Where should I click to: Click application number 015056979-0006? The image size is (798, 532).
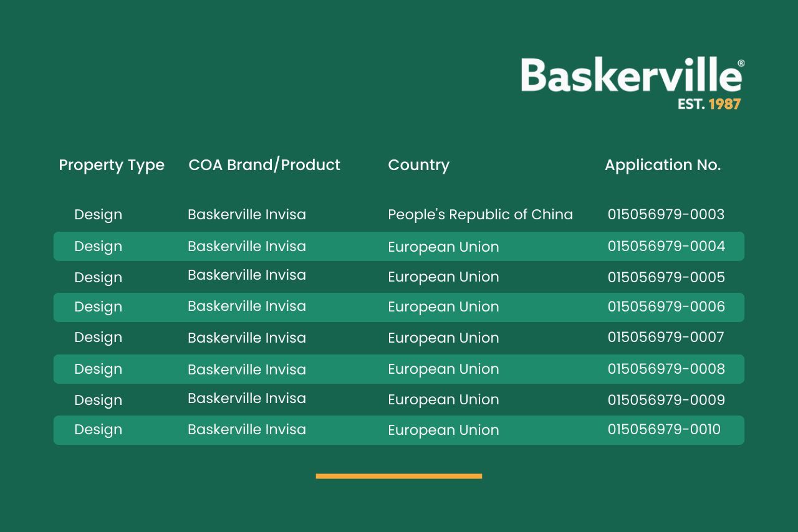click(x=666, y=307)
